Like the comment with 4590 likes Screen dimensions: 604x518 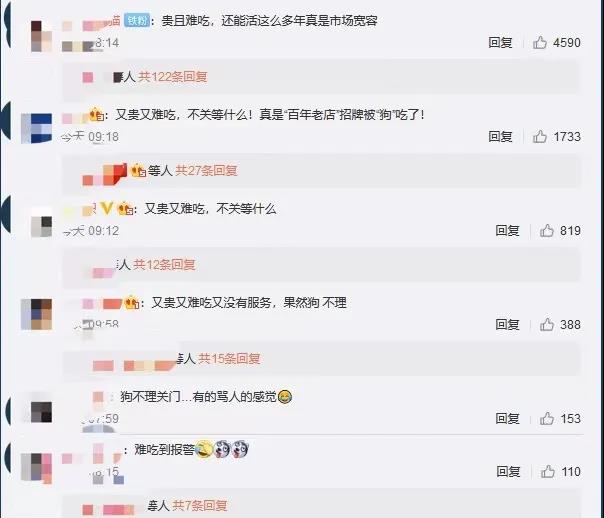click(x=540, y=42)
